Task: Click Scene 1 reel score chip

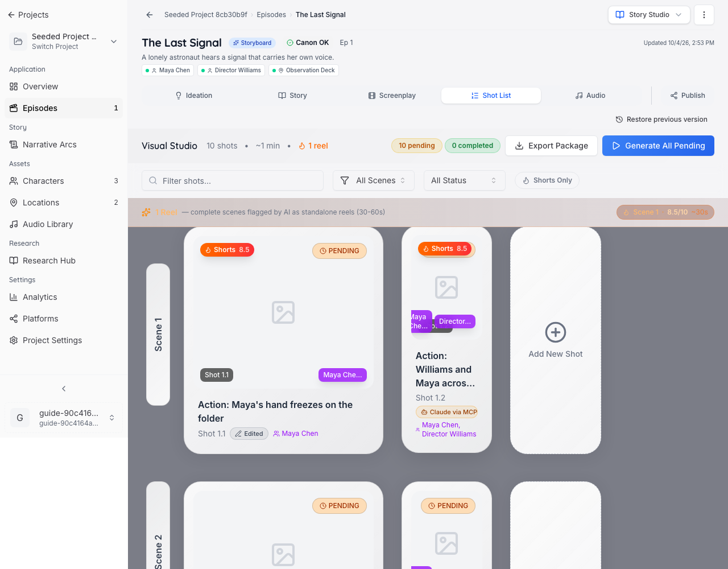Action: 665,212
